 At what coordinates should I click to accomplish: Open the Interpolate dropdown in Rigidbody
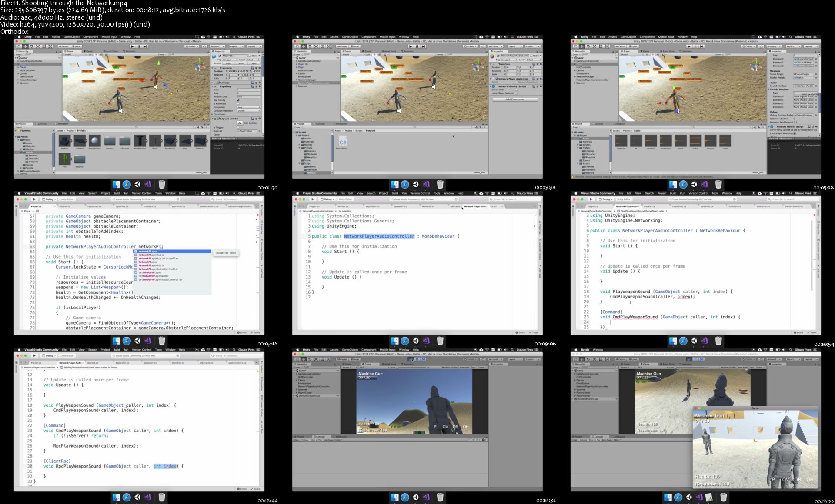[248, 107]
